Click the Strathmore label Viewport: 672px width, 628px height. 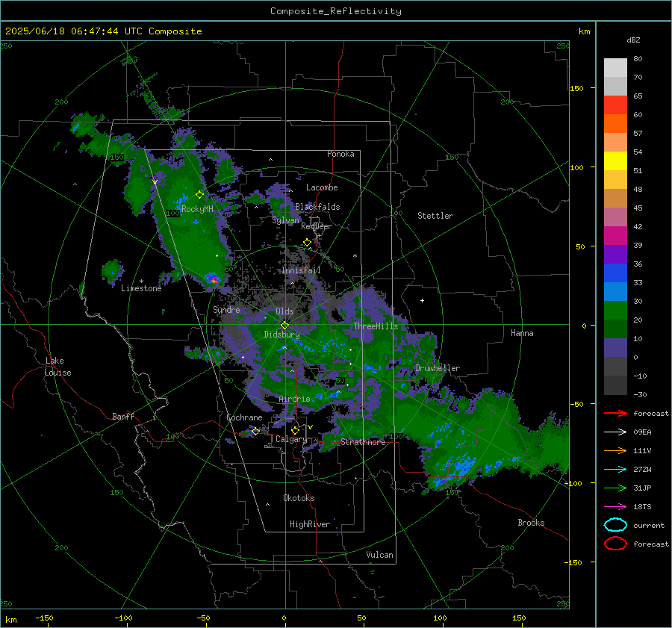pyautogui.click(x=363, y=442)
